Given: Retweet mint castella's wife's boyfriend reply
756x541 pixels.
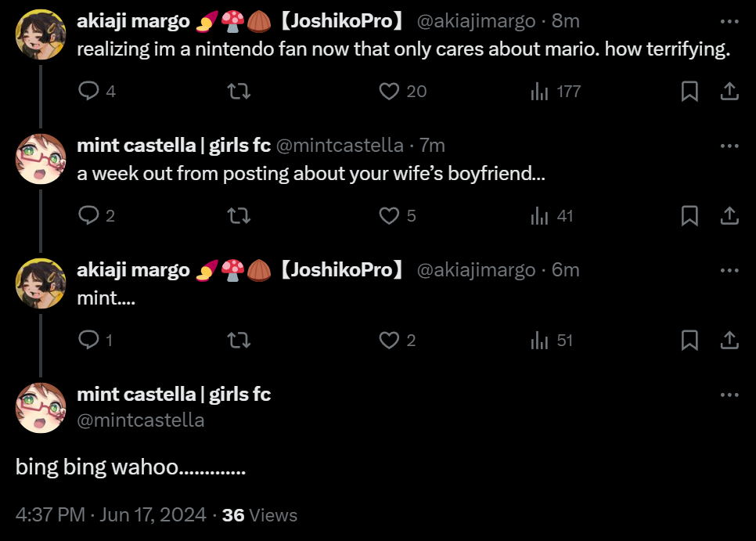Looking at the screenshot, I should pos(238,215).
